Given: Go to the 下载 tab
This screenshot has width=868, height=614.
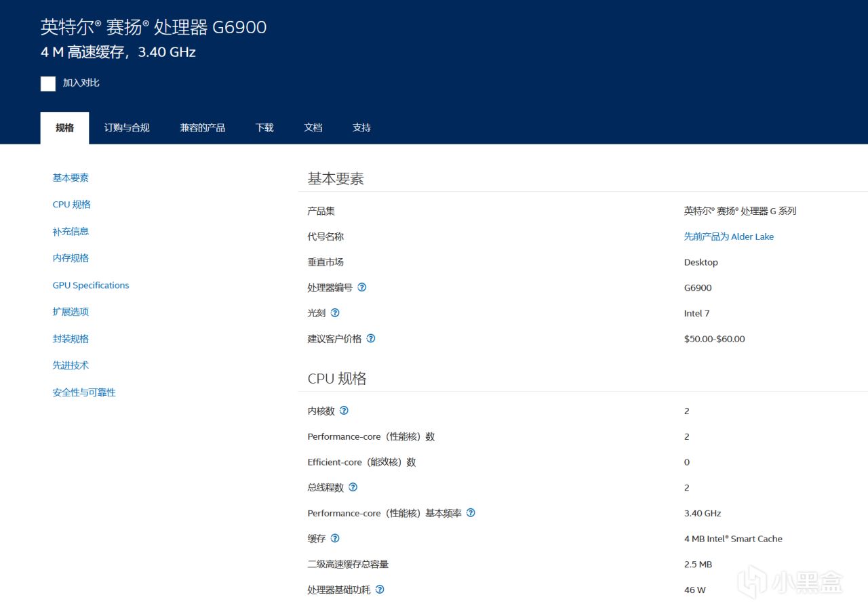Looking at the screenshot, I should [264, 128].
